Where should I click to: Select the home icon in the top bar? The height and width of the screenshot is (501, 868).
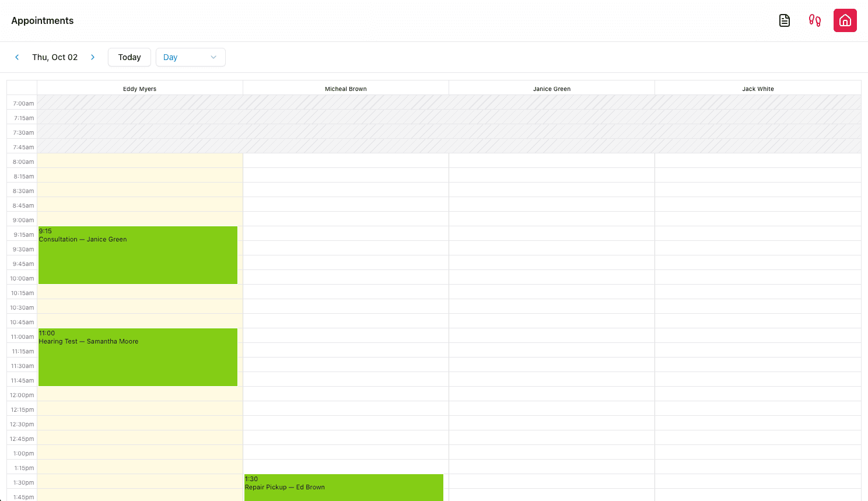pyautogui.click(x=845, y=20)
